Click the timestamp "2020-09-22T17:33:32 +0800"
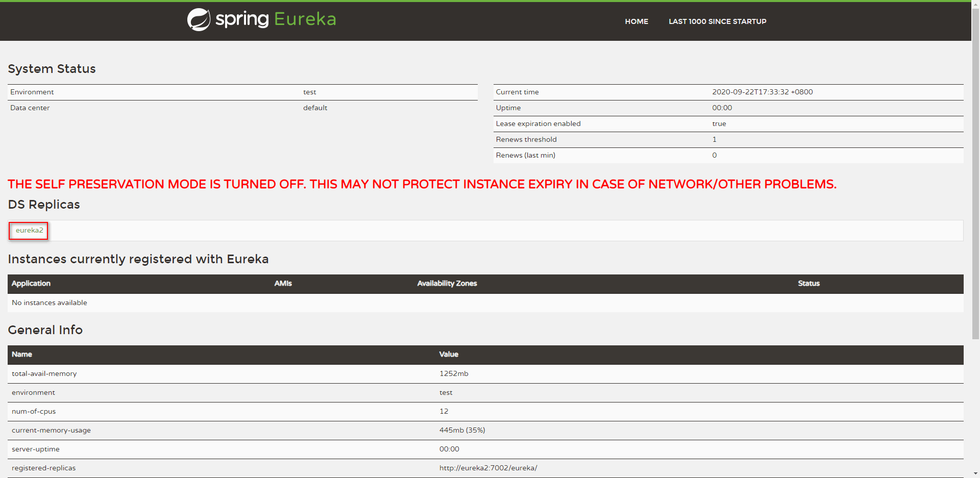 coord(763,92)
